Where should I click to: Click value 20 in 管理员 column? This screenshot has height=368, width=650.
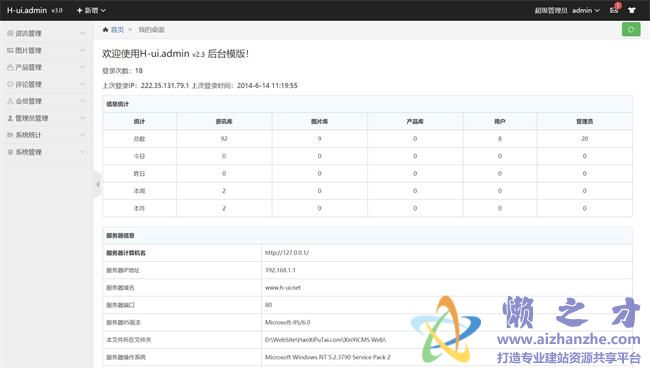585,139
